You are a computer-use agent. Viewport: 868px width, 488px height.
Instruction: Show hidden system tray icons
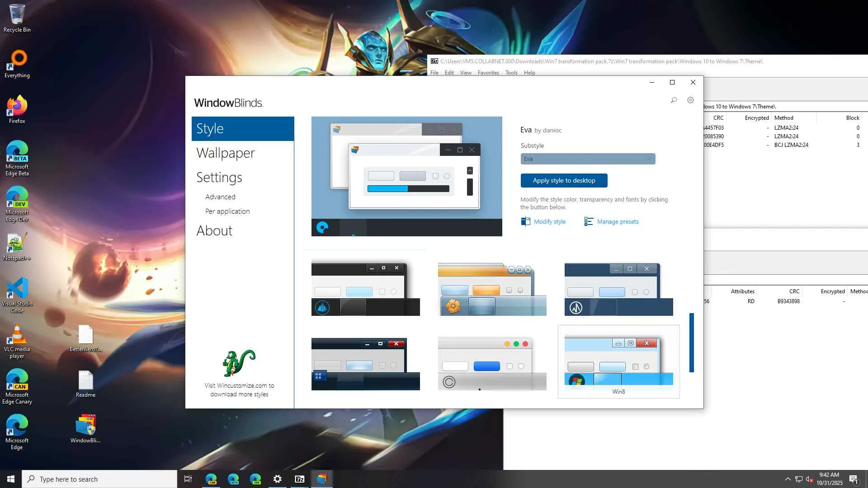tap(788, 479)
